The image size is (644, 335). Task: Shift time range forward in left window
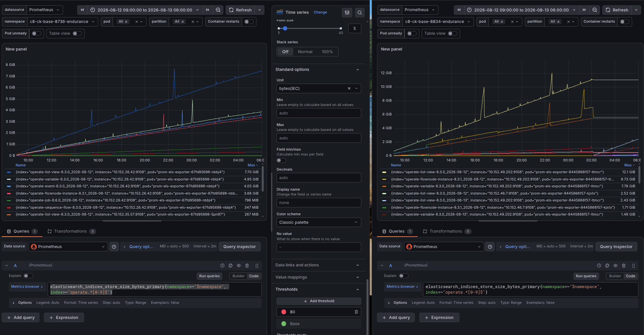pyautogui.click(x=207, y=10)
